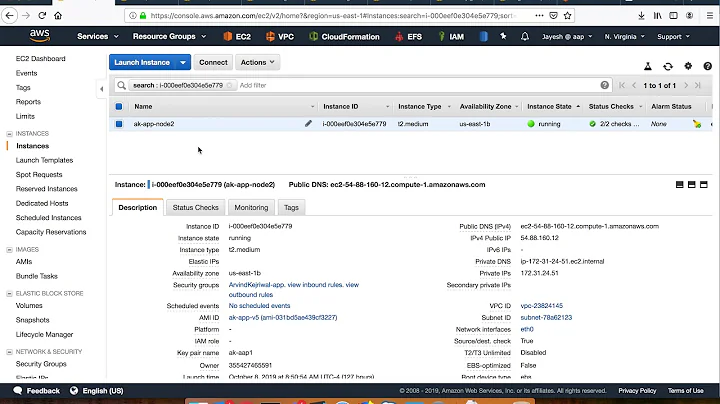Open EC2 Dashboard in the sidebar
The width and height of the screenshot is (720, 404).
40,59
